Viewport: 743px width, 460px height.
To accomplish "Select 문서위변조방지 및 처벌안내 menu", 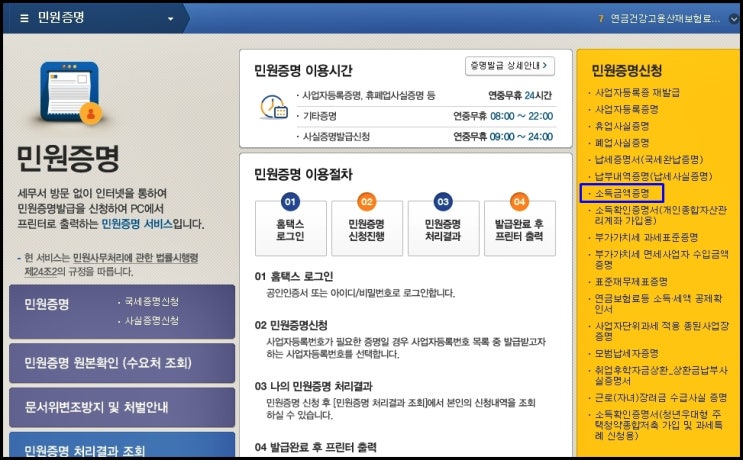I will click(x=122, y=407).
